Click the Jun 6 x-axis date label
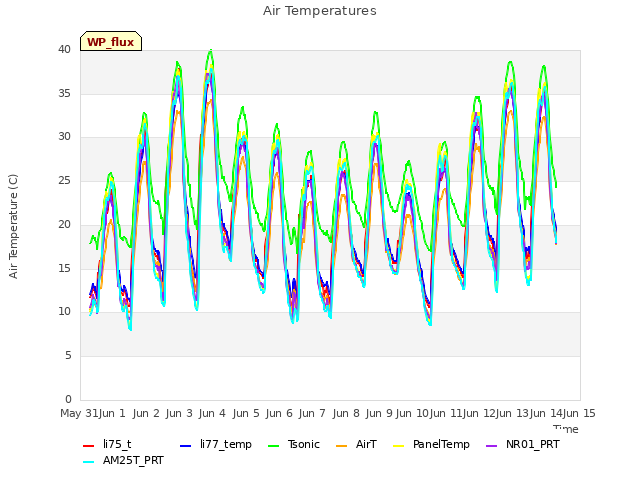This screenshot has width=640, height=480. coord(279,413)
